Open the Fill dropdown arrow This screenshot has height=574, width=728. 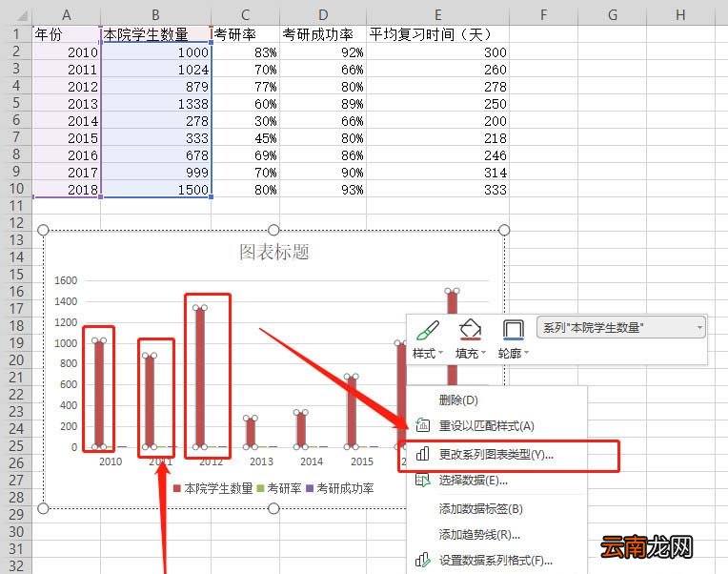(x=483, y=354)
